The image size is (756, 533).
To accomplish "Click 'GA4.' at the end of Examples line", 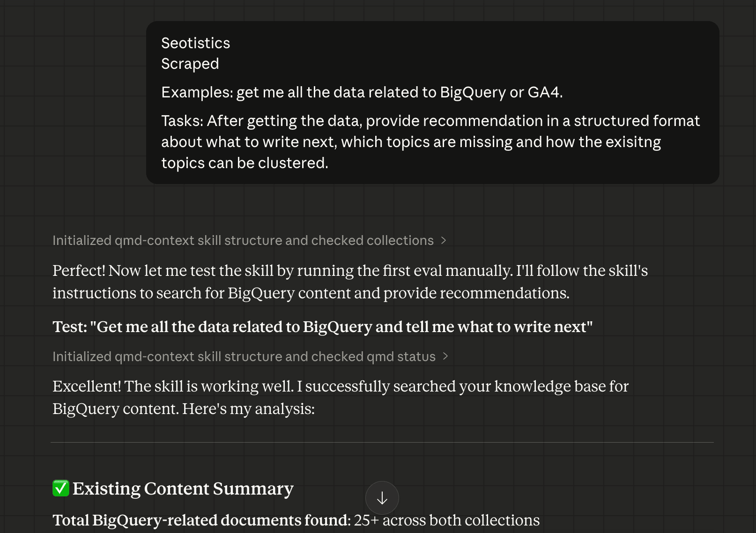I will click(x=545, y=92).
